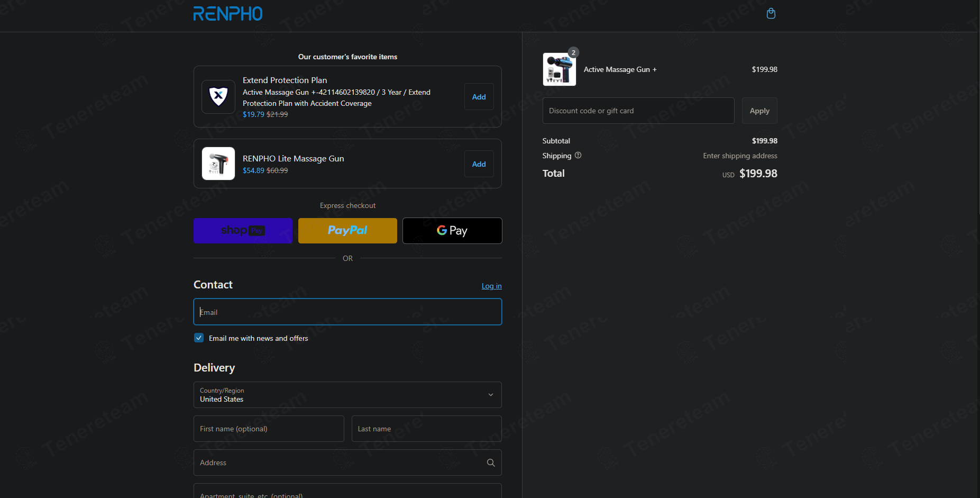Viewport: 980px width, 498px height.
Task: Click the First name (optional) field
Action: click(269, 429)
